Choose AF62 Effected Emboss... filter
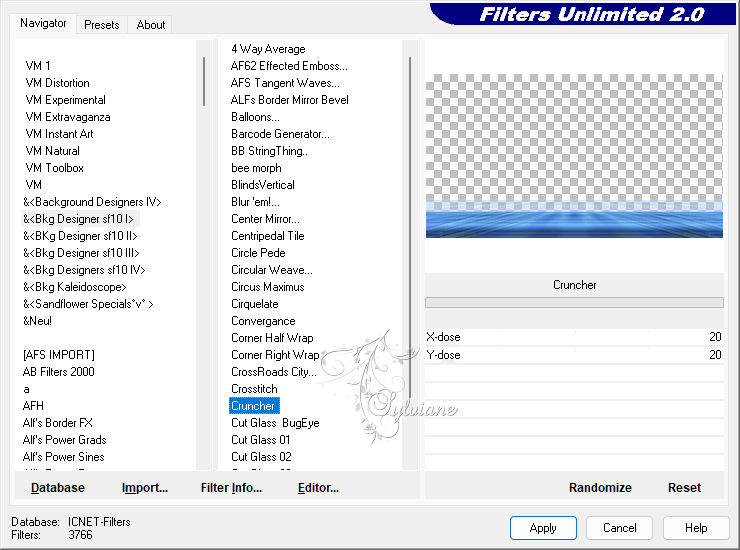The height and width of the screenshot is (550, 740). coord(289,66)
